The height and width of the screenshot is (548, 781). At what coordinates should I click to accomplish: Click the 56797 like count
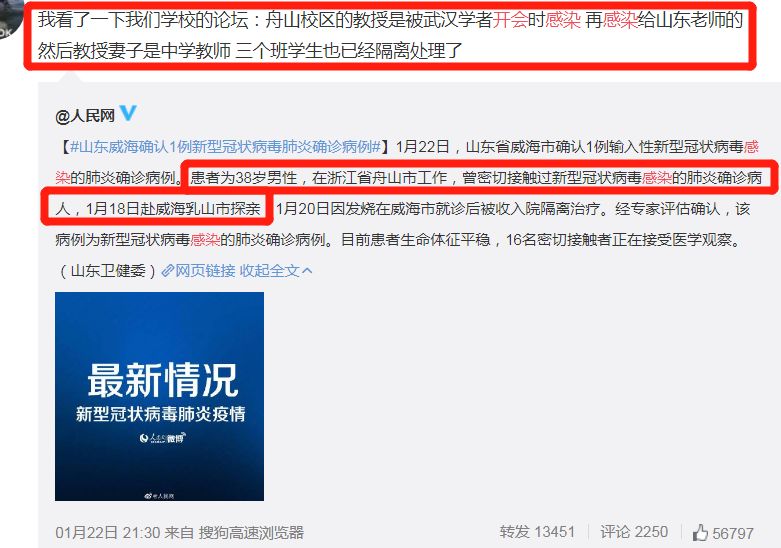coord(733,534)
